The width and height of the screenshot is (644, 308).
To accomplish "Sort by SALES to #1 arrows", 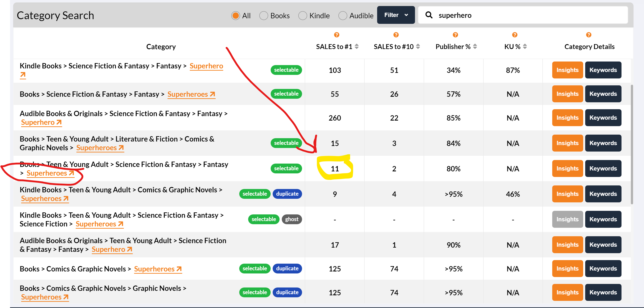I will coord(357,47).
